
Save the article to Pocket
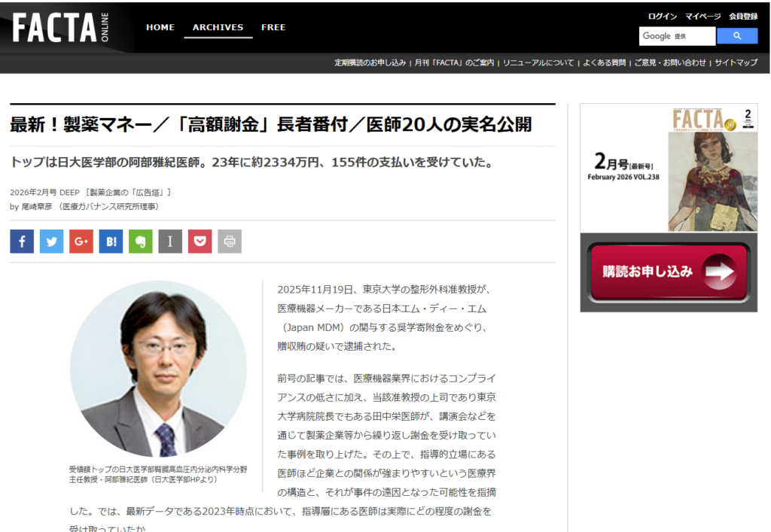point(200,242)
